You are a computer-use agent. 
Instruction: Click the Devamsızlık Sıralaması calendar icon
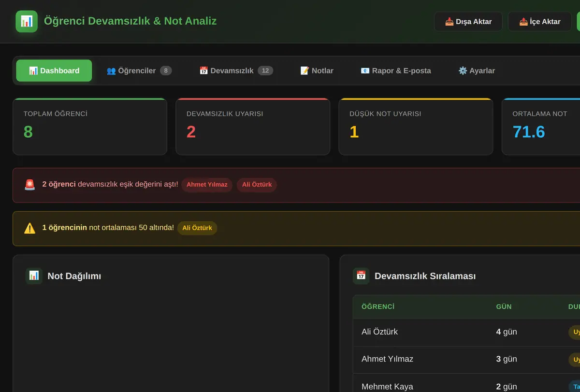point(361,276)
